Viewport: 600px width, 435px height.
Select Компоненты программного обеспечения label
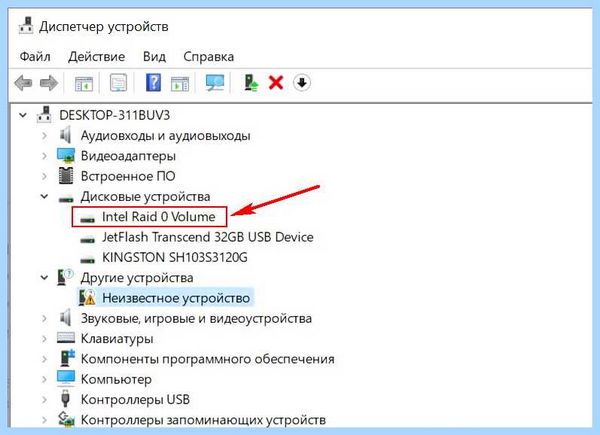pos(208,359)
